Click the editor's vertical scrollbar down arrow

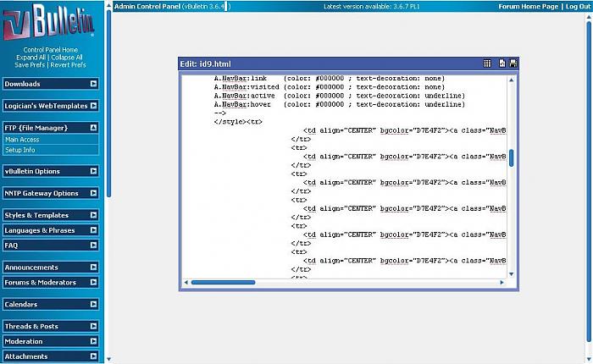coord(512,272)
